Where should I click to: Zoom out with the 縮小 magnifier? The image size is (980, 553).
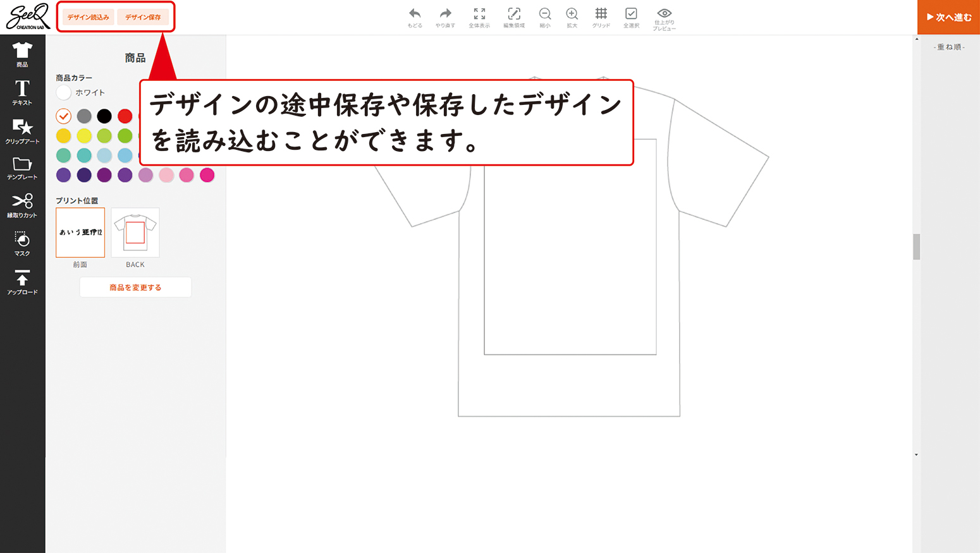tap(544, 17)
